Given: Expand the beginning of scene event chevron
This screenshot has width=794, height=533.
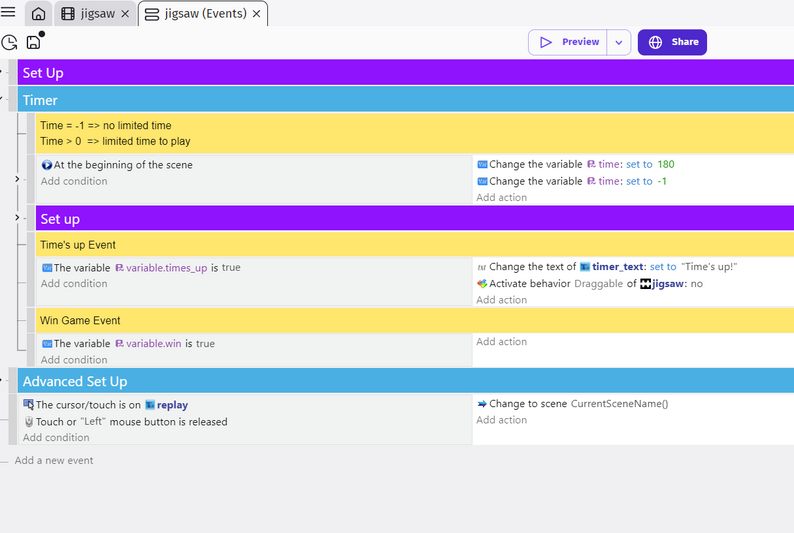Looking at the screenshot, I should click(17, 179).
